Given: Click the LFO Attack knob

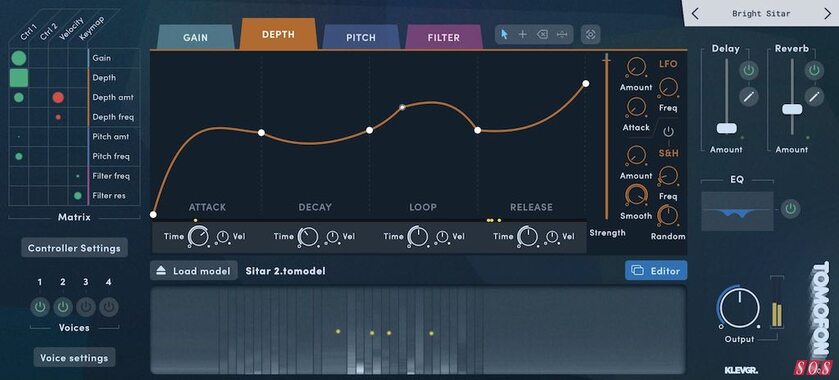Looking at the screenshot, I should pyautogui.click(x=636, y=108).
